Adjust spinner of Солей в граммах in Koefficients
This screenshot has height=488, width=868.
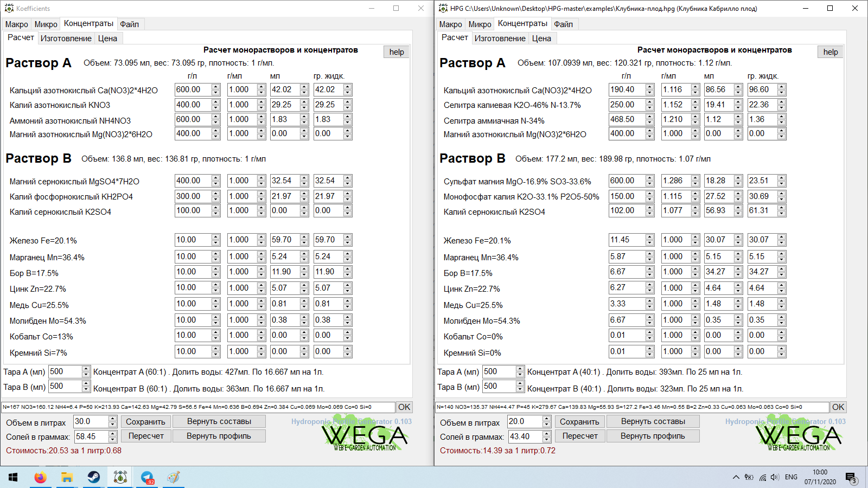click(113, 436)
